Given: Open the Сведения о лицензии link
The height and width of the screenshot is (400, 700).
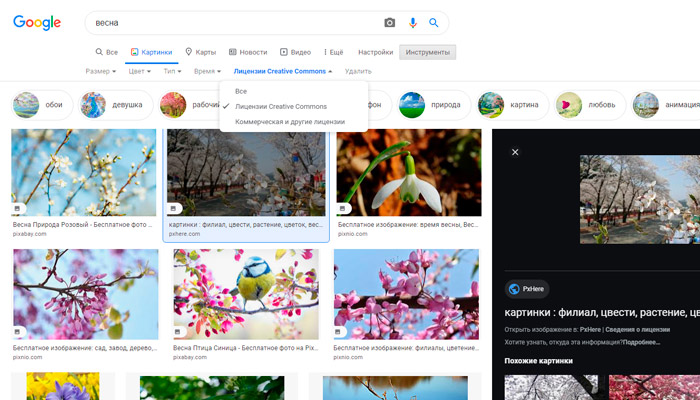Looking at the screenshot, I should pos(638,329).
